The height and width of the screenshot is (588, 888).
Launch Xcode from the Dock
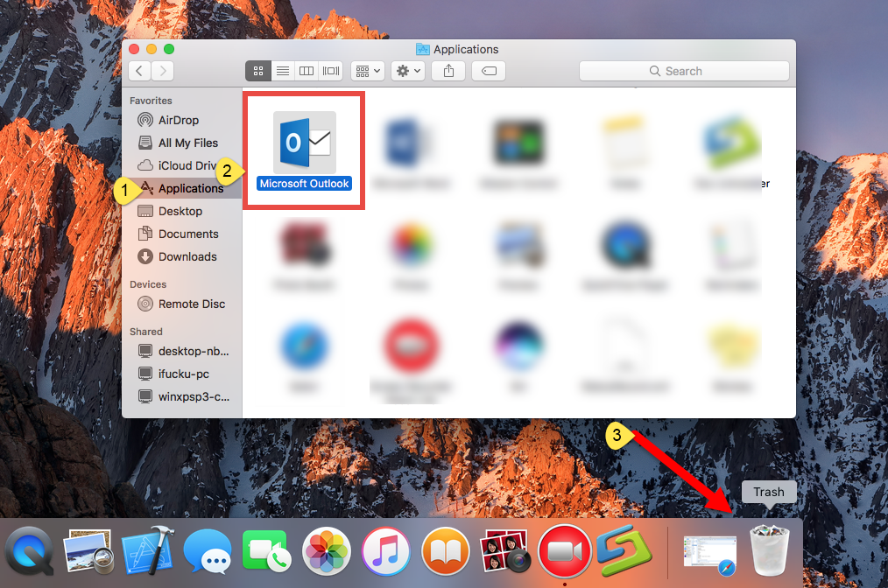147,551
